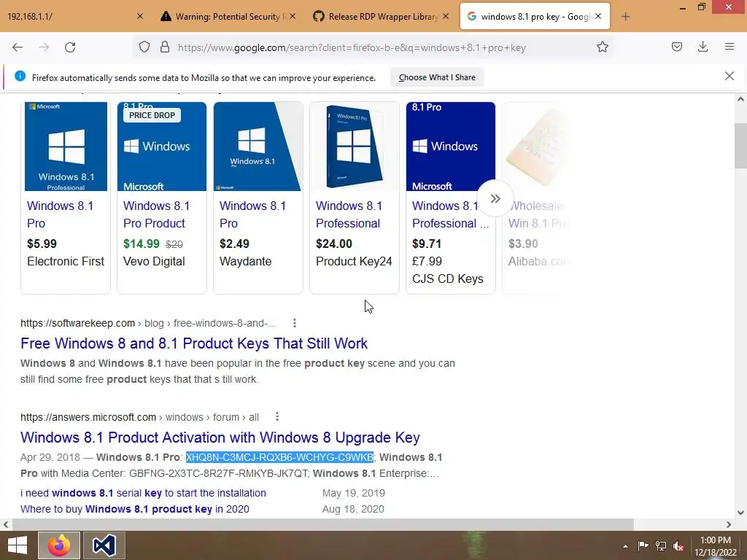The width and height of the screenshot is (747, 560).
Task: Open the tracking protection shield icon
Action: [x=144, y=47]
